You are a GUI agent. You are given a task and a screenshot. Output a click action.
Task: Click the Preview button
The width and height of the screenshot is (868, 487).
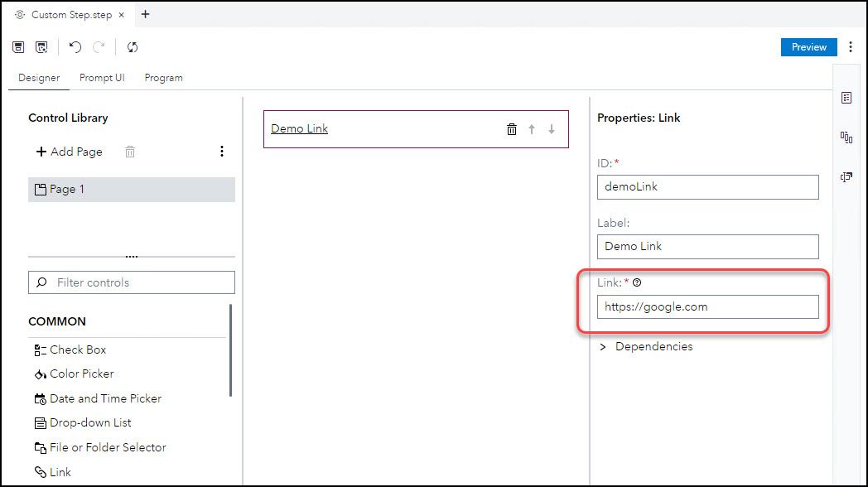808,47
